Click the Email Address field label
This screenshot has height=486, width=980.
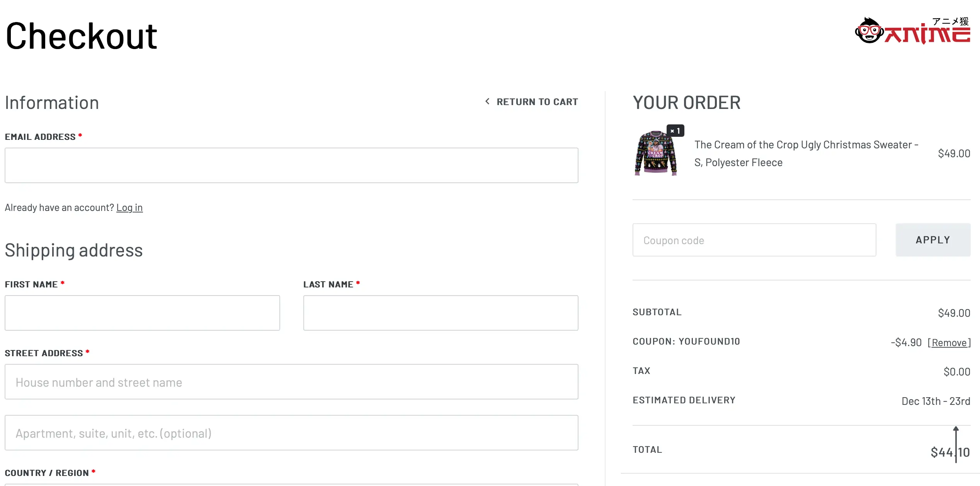[40, 137]
